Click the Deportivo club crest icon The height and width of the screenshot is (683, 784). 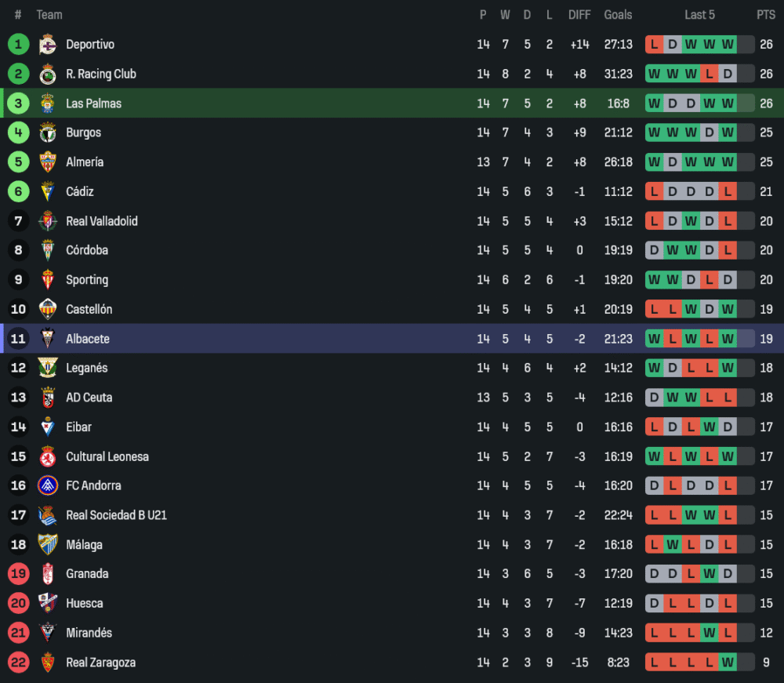click(x=48, y=45)
